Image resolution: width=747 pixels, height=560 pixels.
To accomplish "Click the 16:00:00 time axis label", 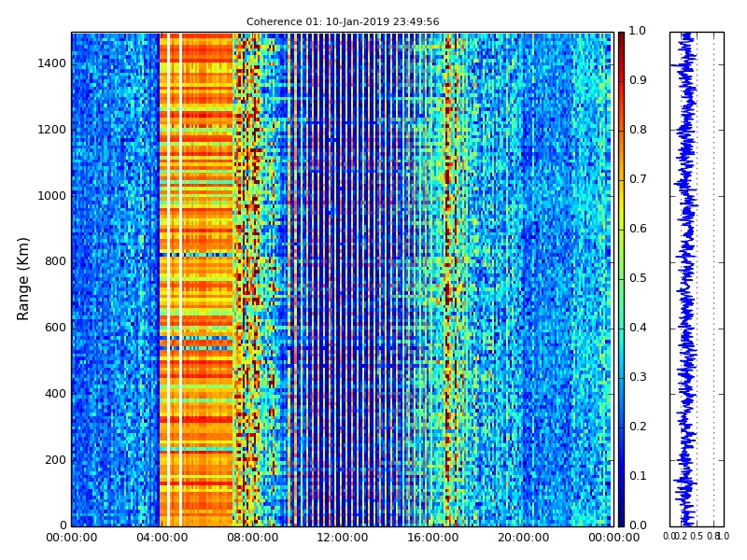I will point(433,539).
